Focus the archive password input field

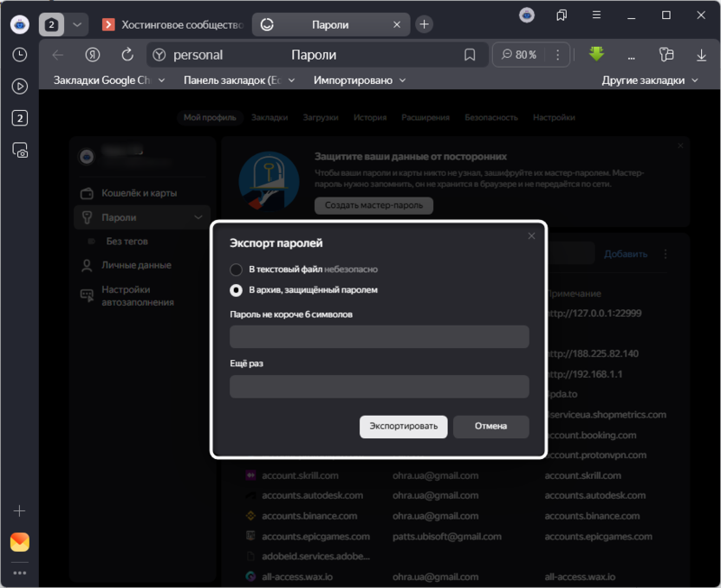click(380, 337)
